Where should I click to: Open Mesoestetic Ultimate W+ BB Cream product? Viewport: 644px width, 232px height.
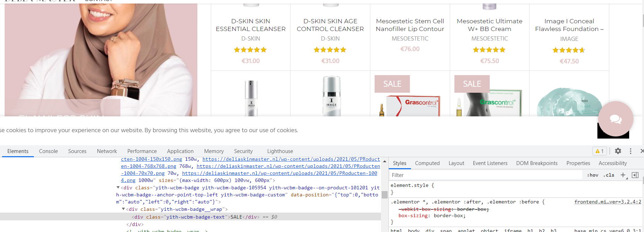[489, 25]
